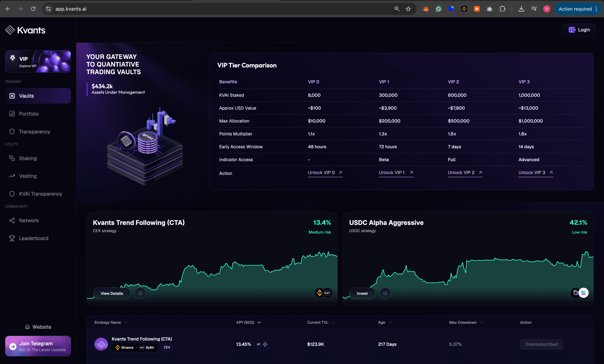This screenshot has height=364, width=604.
Task: Open info icon on Trend Following card
Action: pyautogui.click(x=140, y=293)
